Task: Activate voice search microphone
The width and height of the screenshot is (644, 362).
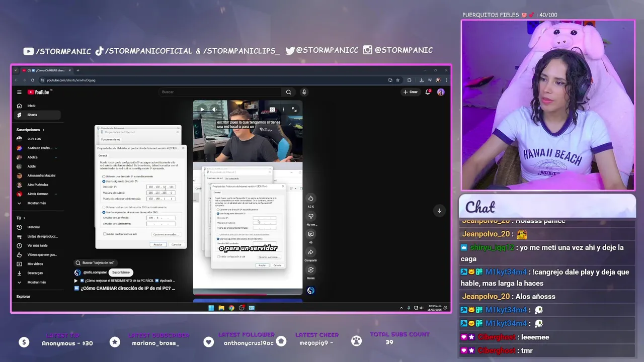Action: (x=304, y=92)
